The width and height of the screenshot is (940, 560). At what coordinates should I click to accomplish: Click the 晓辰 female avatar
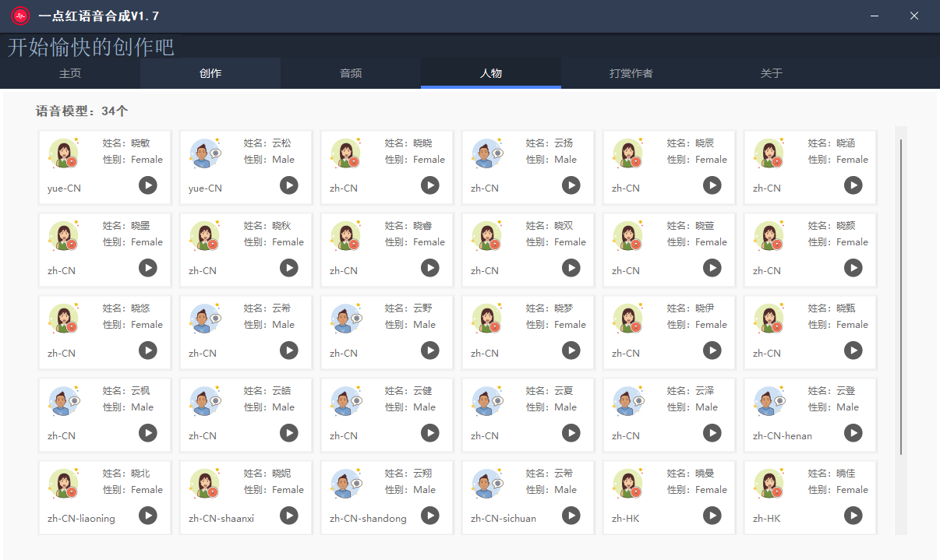[x=627, y=153]
